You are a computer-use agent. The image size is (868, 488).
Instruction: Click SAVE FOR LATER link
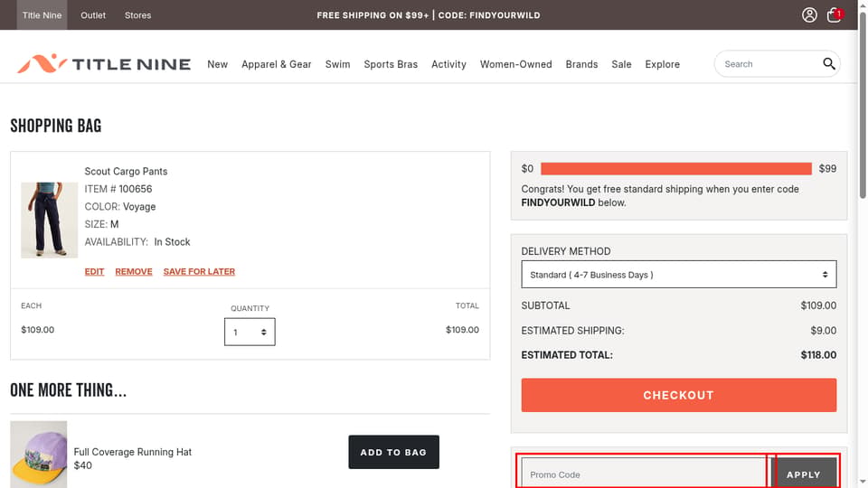(199, 272)
